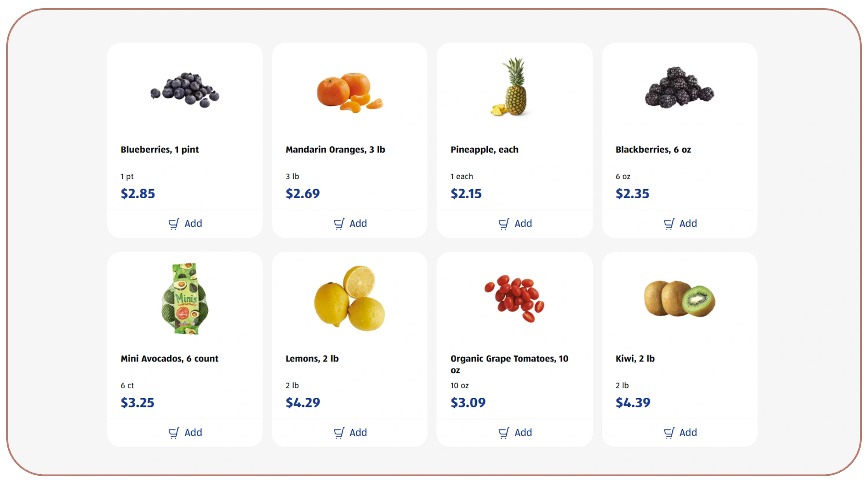Click the cart icon on the Kiwi card
Viewport: 868px width, 484px height.
pos(669,432)
